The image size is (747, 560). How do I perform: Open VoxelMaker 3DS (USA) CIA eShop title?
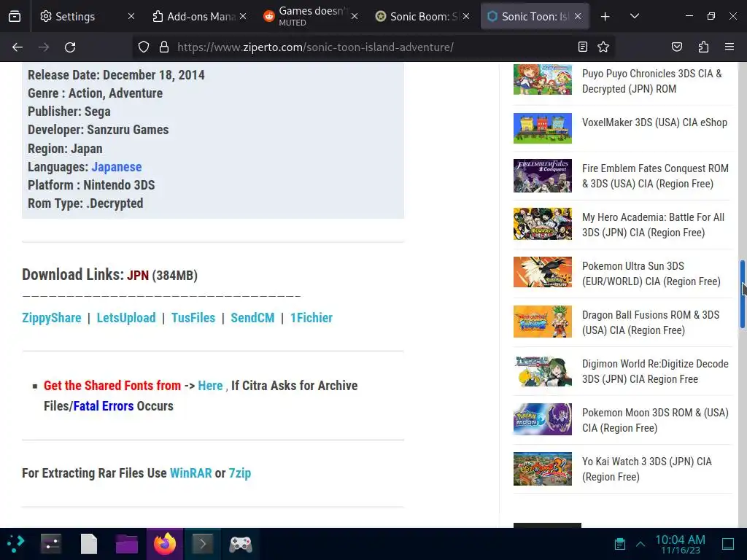pyautogui.click(x=654, y=122)
